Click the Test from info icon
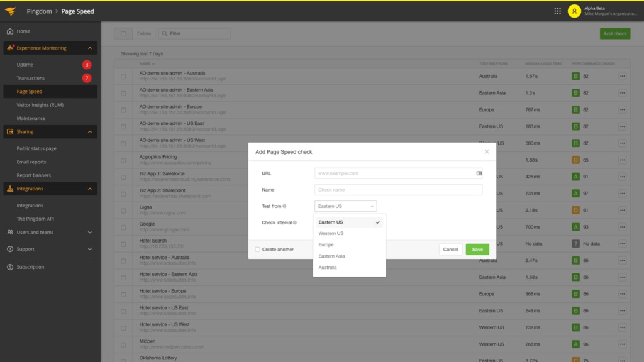This screenshot has width=644, height=362. pos(284,206)
